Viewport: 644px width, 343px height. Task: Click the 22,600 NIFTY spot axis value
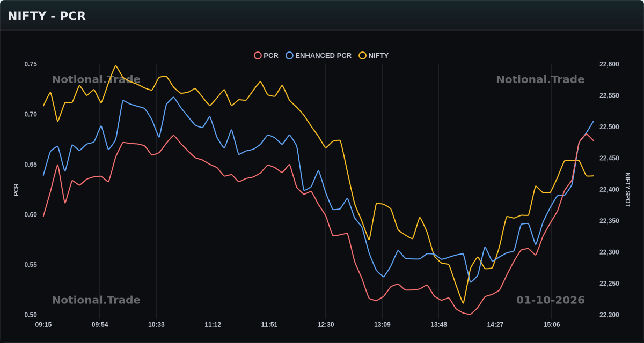click(609, 64)
